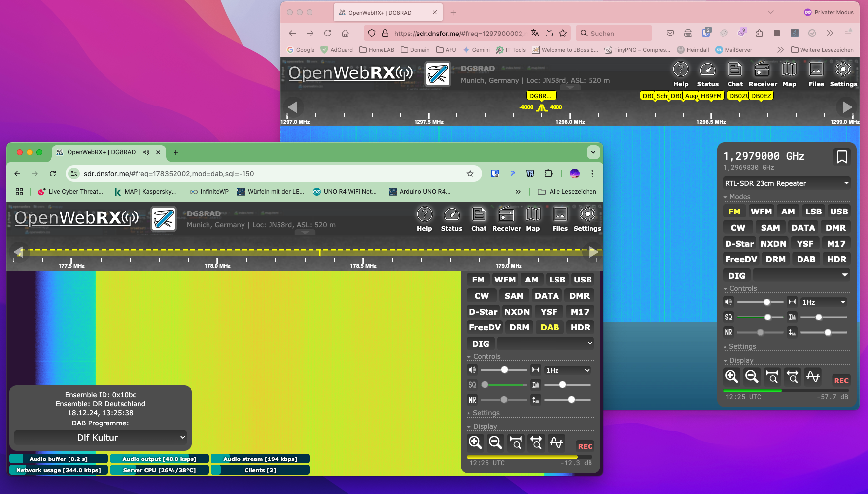Adjust NR slider in front window controls
This screenshot has width=868, height=494.
[x=504, y=400]
